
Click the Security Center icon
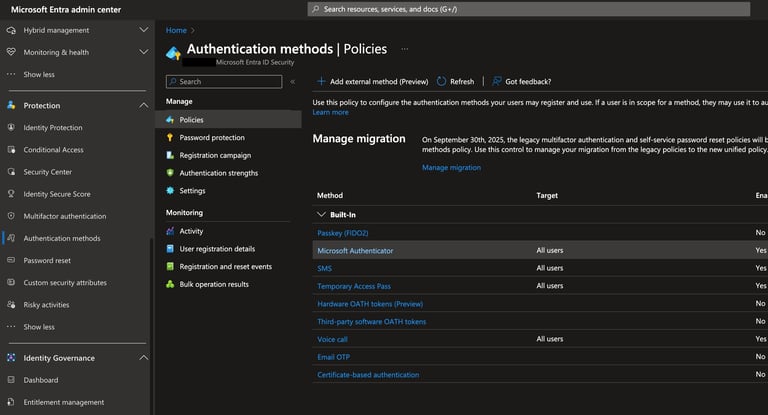[11, 171]
